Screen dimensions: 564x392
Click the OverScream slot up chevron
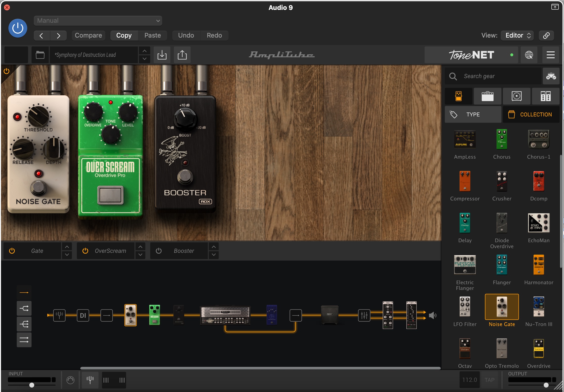140,247
